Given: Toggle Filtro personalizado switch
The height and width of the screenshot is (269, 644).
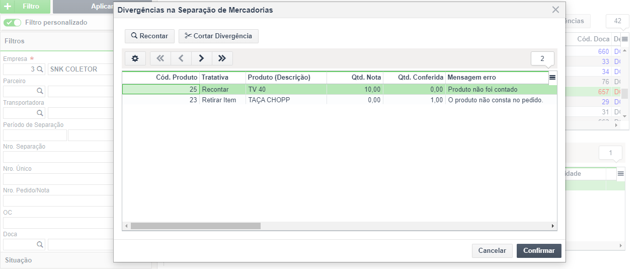Looking at the screenshot, I should tap(13, 23).
